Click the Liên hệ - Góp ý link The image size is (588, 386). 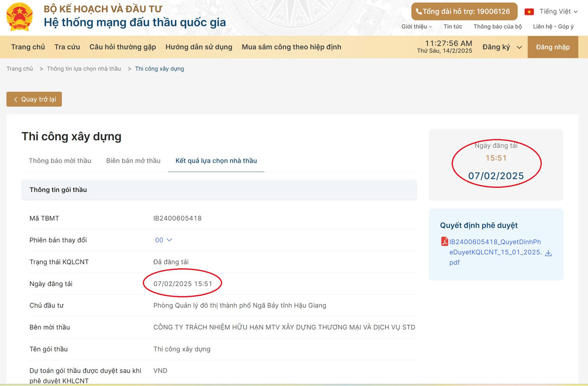pyautogui.click(x=553, y=26)
